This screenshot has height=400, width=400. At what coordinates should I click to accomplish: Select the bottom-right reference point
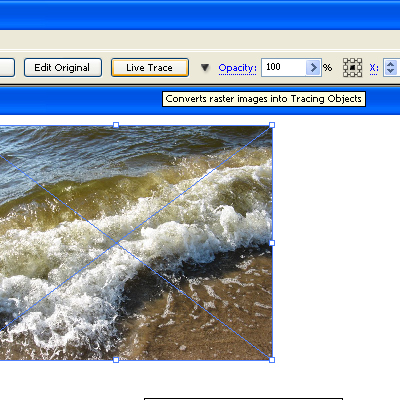pyautogui.click(x=359, y=74)
